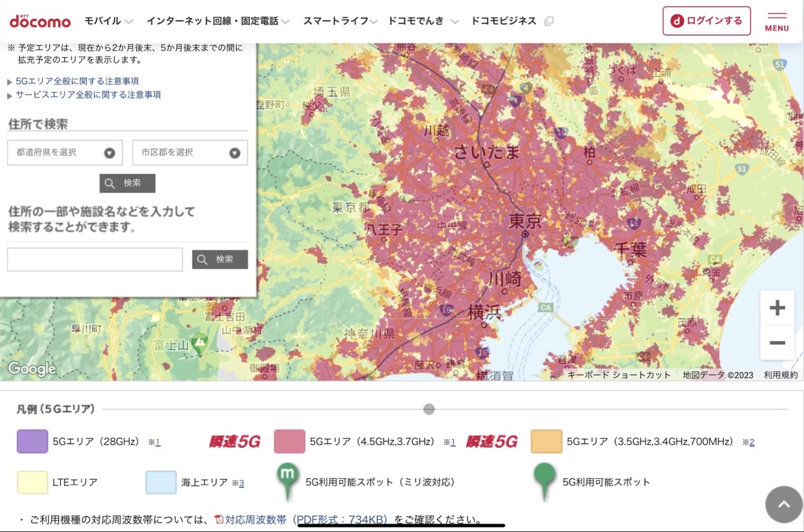Click さいたま label on the map
This screenshot has width=804, height=532.
pos(486,152)
